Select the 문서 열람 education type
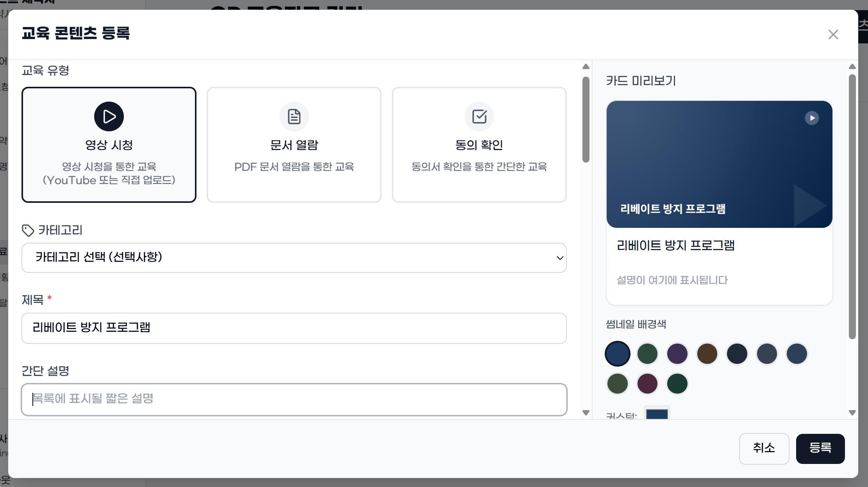Screen dimensions: 868x487 click(294, 145)
